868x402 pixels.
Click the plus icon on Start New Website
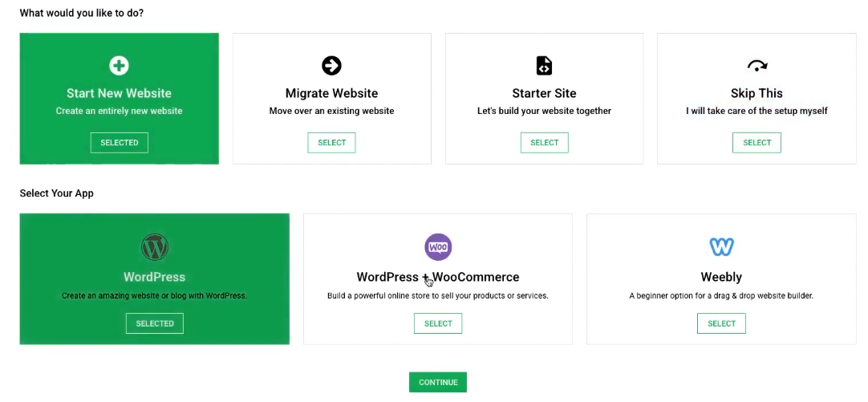[x=119, y=66]
